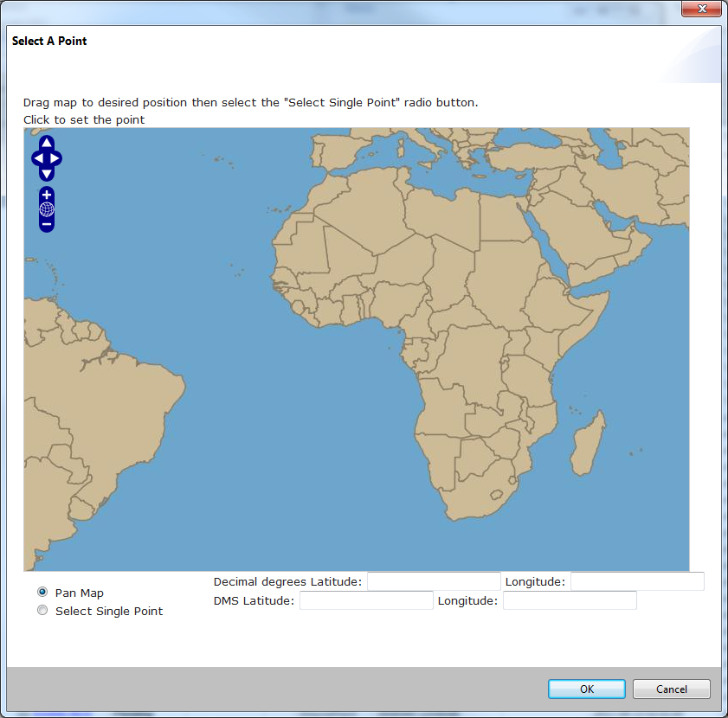The width and height of the screenshot is (728, 718).
Task: Select the Pan Map radio button
Action: pyautogui.click(x=42, y=592)
